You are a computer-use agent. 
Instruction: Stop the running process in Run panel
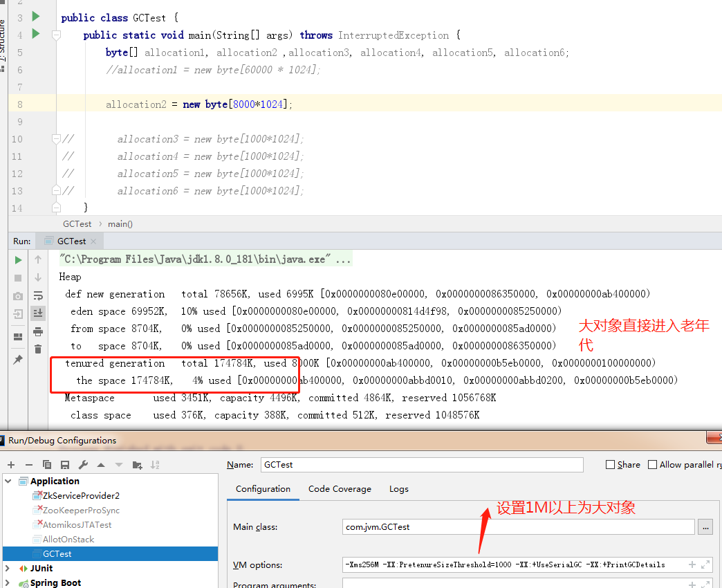coord(18,278)
